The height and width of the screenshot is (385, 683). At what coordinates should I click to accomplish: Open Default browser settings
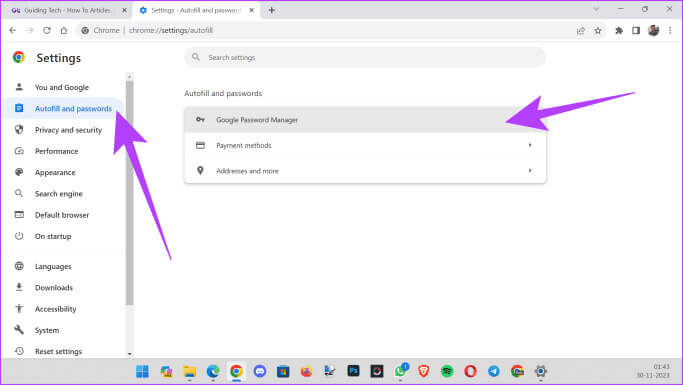click(x=65, y=215)
